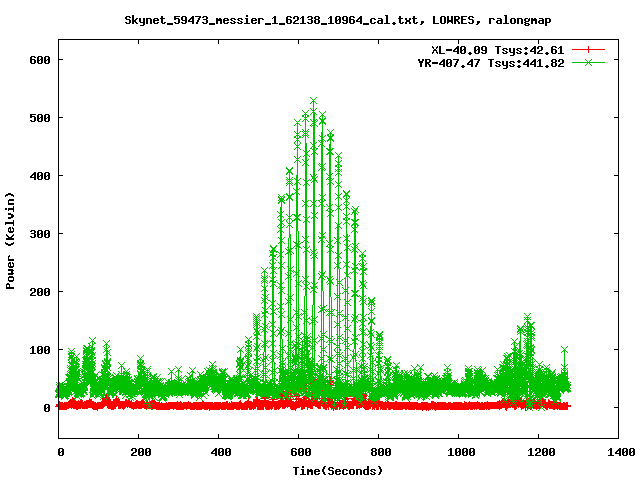Viewport: 640px width, 480px height.
Task: Click the 400 y-axis tick label
Action: (40, 176)
